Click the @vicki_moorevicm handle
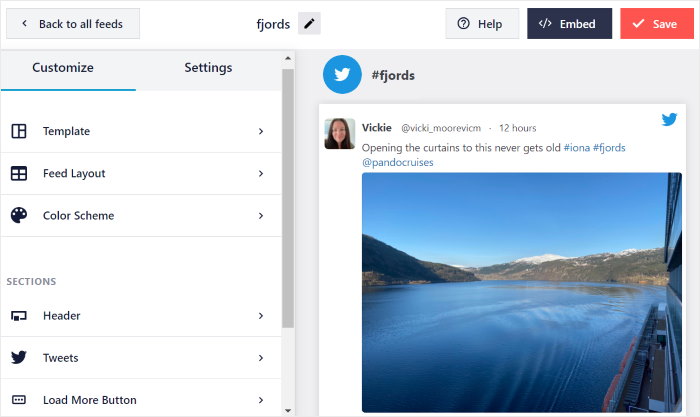The width and height of the screenshot is (700, 417). point(441,128)
